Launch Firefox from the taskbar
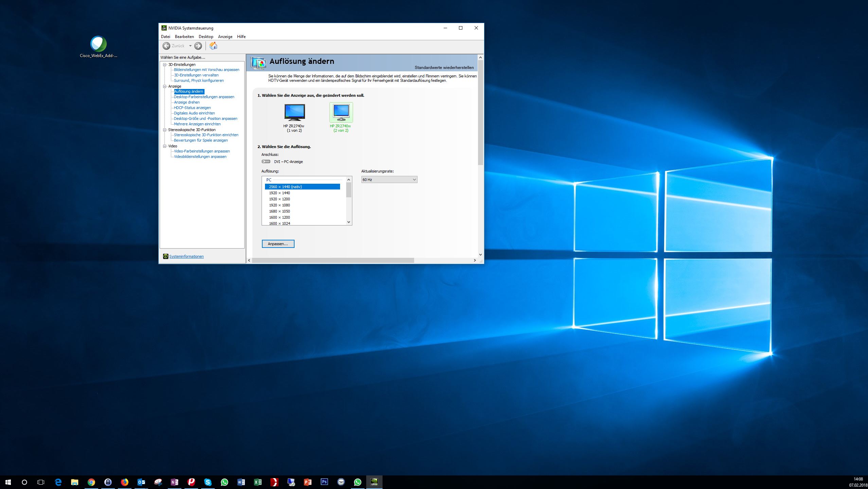This screenshot has width=868, height=489. point(125,482)
